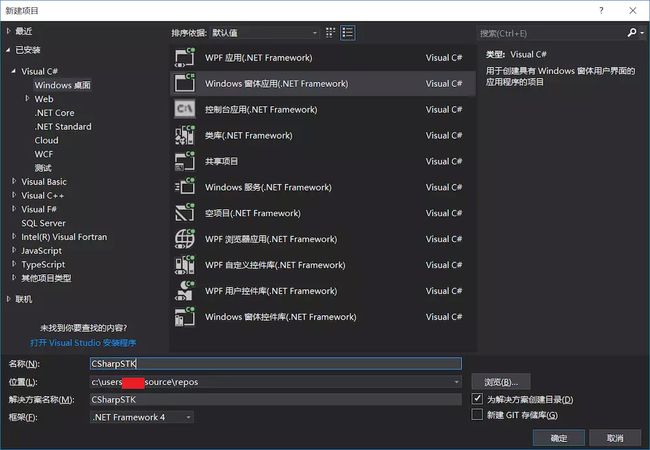
Task: Select the WPF 自定义控件库 template icon
Action: click(x=184, y=265)
